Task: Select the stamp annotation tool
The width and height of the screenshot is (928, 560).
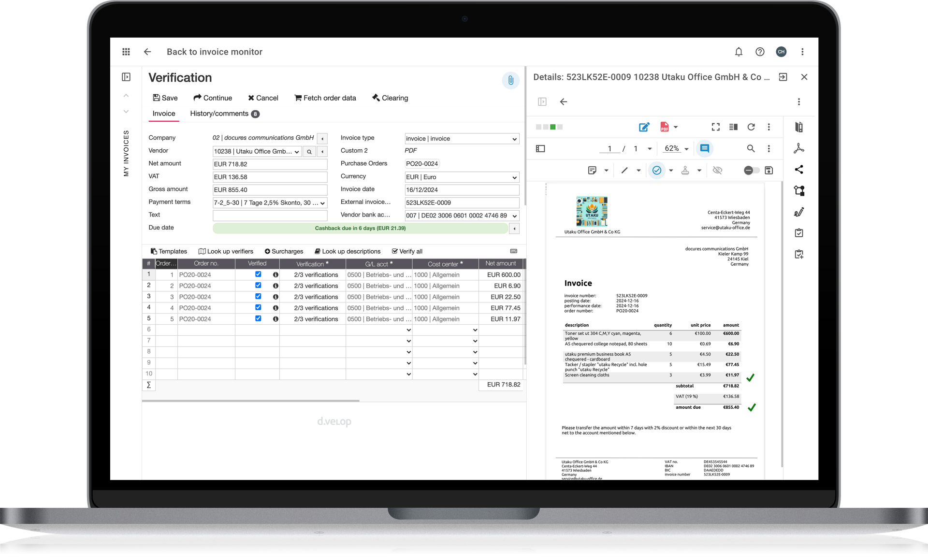Action: [x=685, y=171]
